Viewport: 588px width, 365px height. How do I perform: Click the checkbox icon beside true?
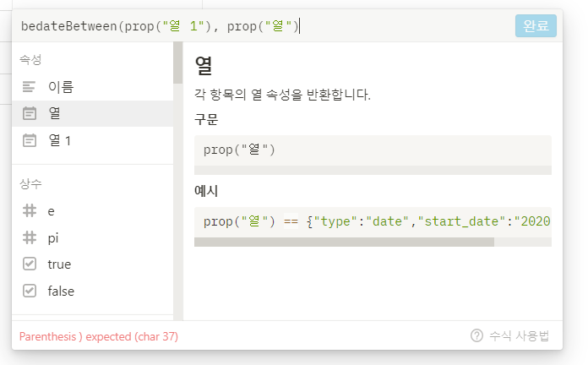coord(30,264)
